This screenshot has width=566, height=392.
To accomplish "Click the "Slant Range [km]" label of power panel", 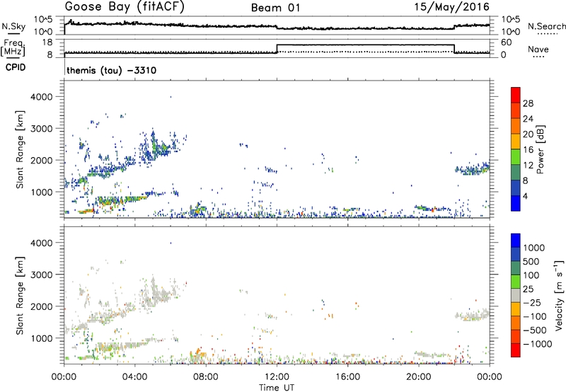I will (20, 149).
